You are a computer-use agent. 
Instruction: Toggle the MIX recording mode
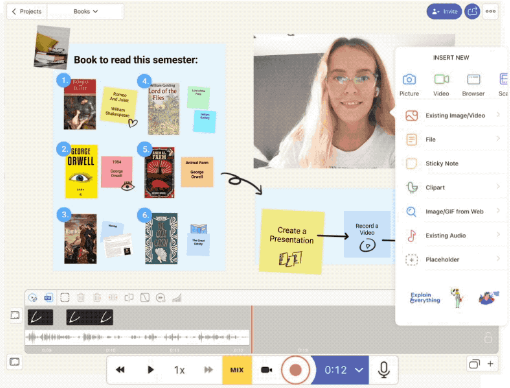(237, 370)
